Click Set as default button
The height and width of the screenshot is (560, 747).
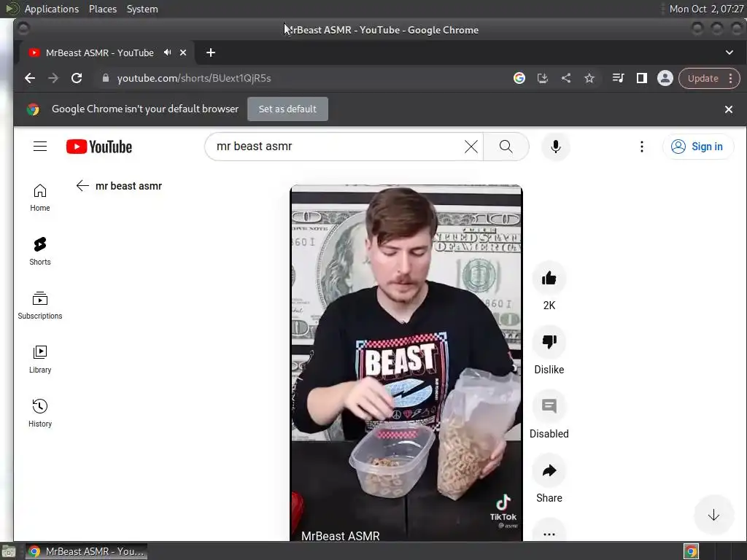[287, 109]
